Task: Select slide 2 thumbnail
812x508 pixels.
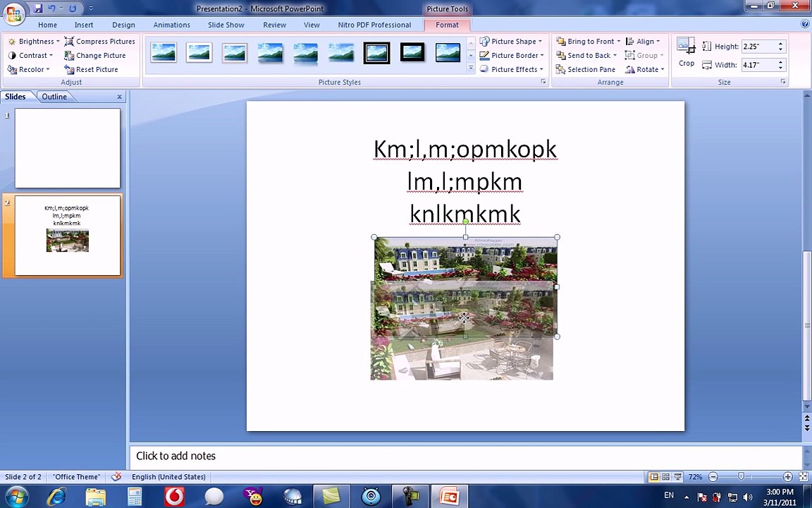Action: 68,236
